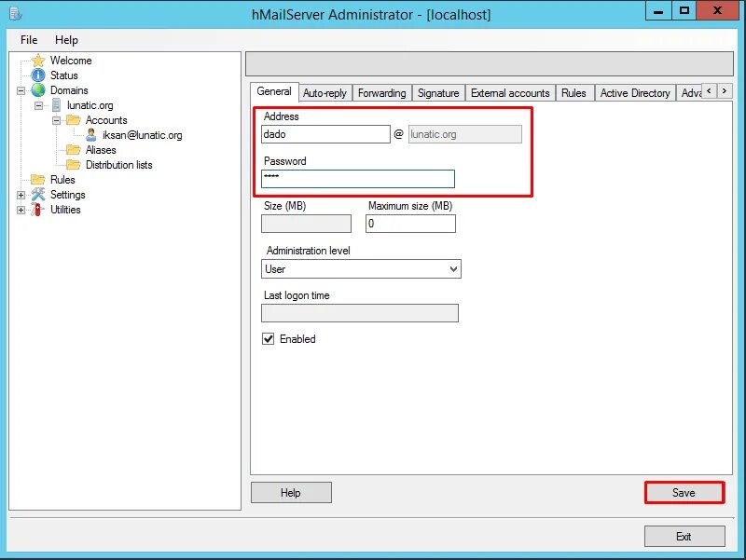Click the Rules folder icon in tree
This screenshot has height=560, width=746.
(x=38, y=179)
